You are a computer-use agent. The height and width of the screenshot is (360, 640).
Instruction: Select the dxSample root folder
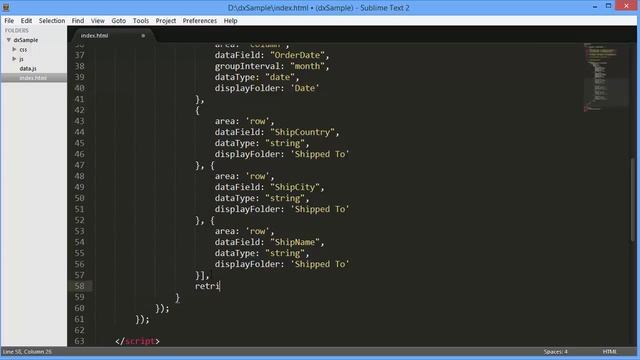(x=26, y=40)
